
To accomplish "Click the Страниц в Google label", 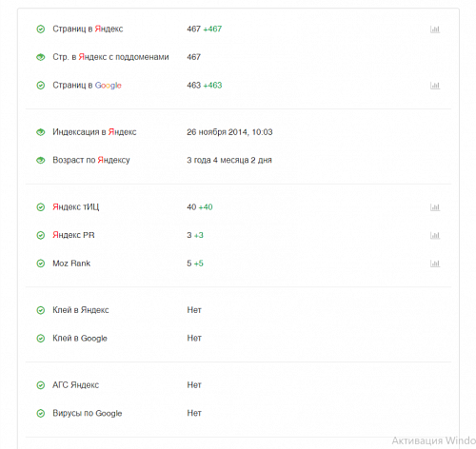I will [x=87, y=86].
